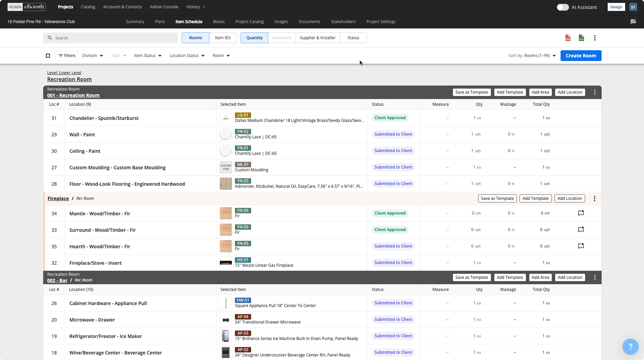Export schedule as PDF icon

tap(568, 38)
